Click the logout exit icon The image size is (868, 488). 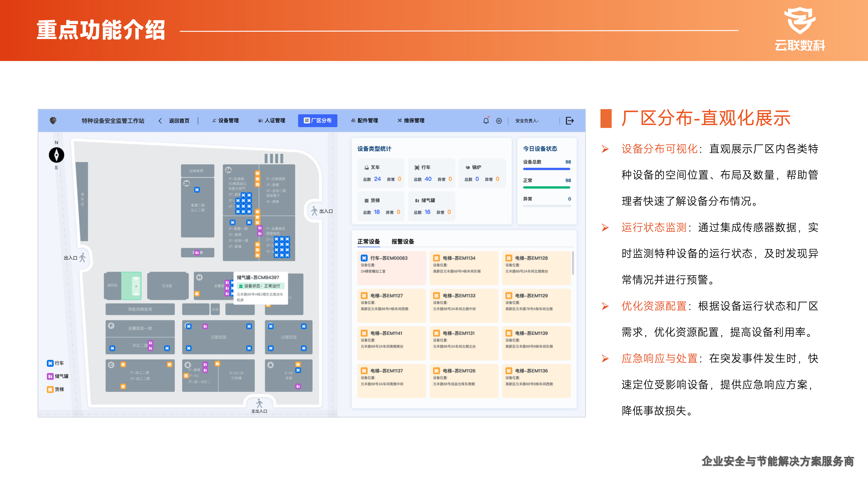click(569, 121)
